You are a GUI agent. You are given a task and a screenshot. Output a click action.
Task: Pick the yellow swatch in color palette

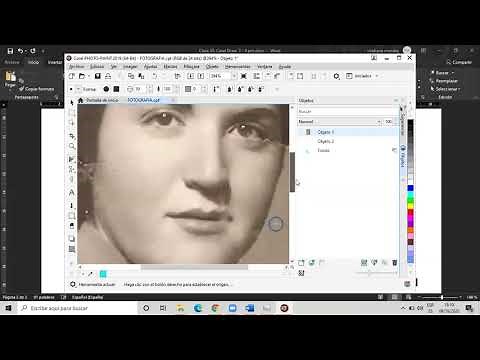click(411, 206)
